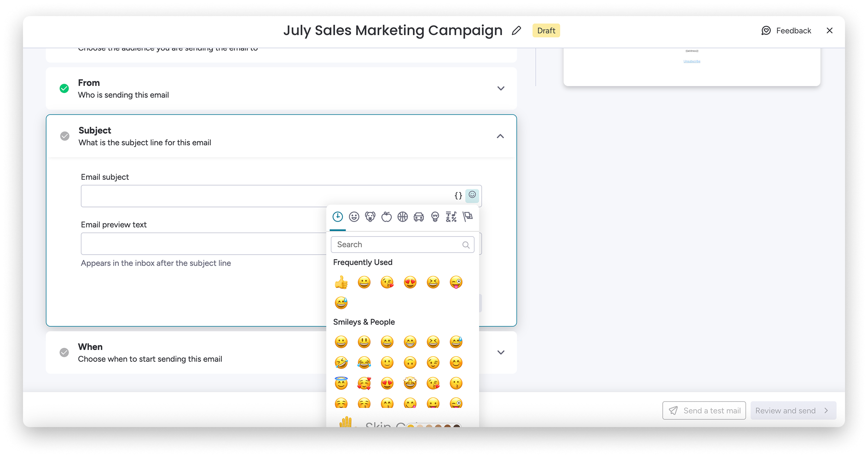Click the green check beside From
Screen dimensions: 868x457
(x=64, y=88)
